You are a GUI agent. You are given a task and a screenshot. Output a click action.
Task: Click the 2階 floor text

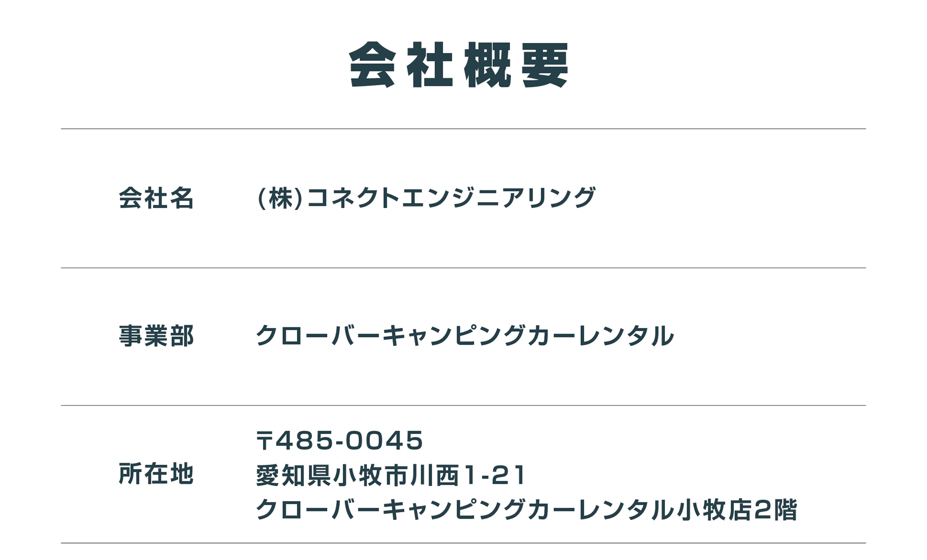tap(774, 510)
